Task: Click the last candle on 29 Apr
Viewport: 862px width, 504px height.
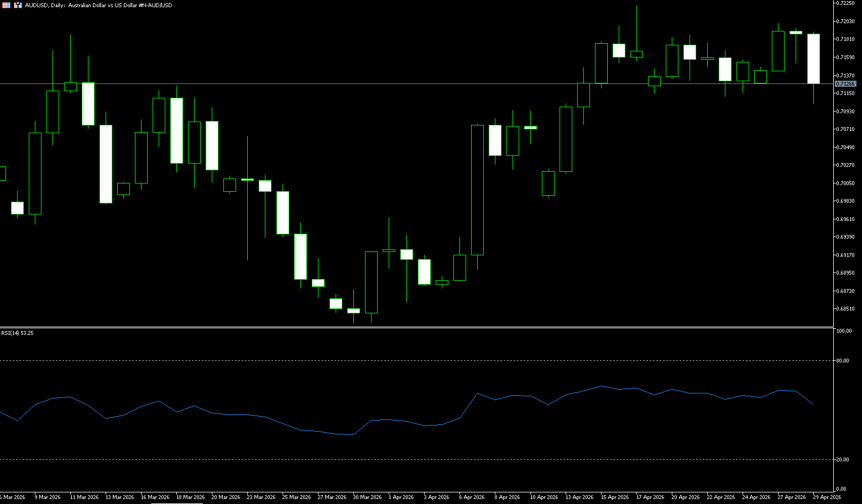Action: (813, 59)
